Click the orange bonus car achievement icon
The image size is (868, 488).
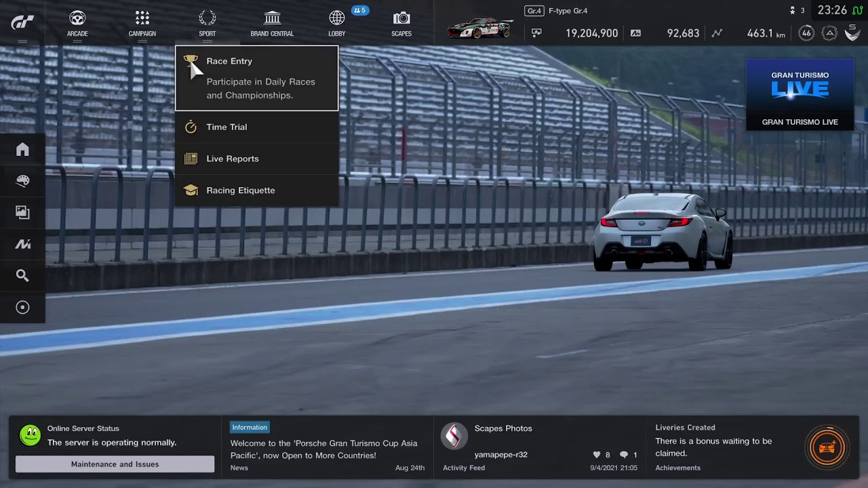pos(827,447)
